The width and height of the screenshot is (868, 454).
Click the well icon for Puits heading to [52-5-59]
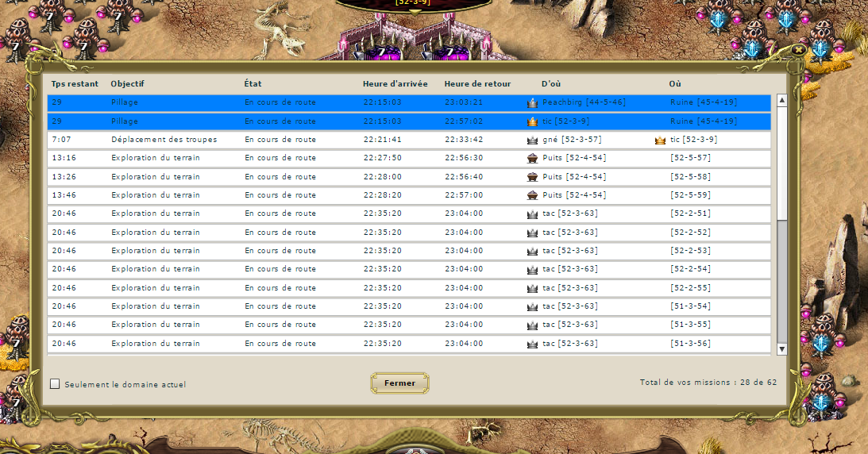click(x=532, y=195)
